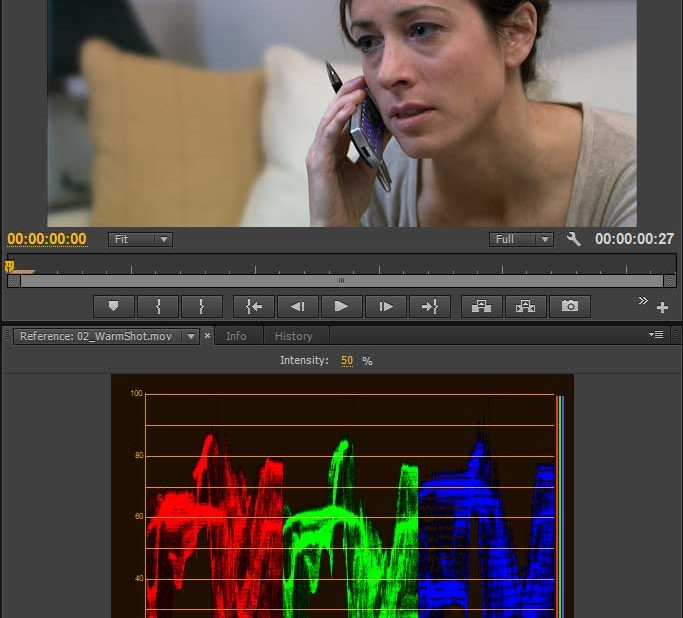This screenshot has width=683, height=618.
Task: Click the Go to Out point button
Action: point(430,307)
